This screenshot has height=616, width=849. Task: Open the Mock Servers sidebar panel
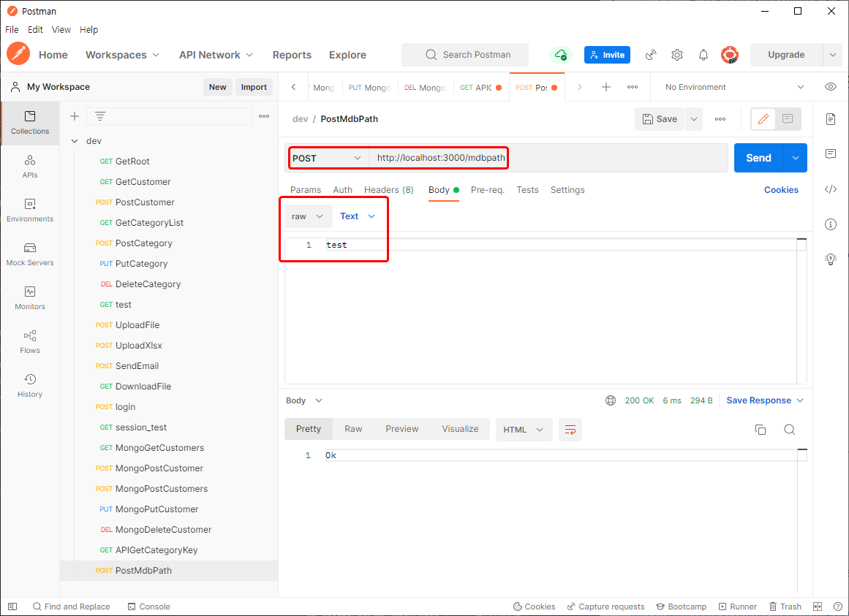tap(30, 254)
